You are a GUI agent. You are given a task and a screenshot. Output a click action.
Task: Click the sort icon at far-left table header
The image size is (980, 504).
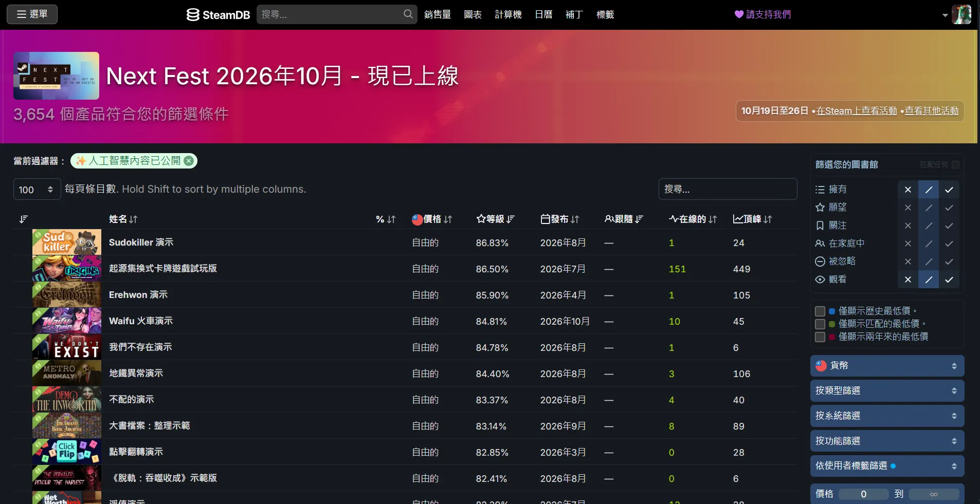click(x=23, y=219)
